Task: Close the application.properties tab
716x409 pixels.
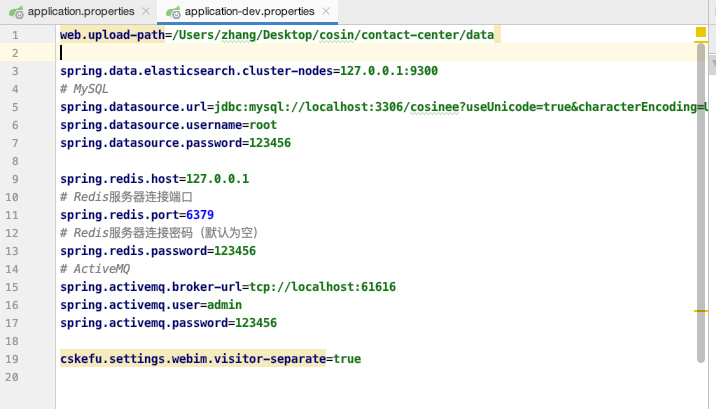Action: pyautogui.click(x=146, y=11)
